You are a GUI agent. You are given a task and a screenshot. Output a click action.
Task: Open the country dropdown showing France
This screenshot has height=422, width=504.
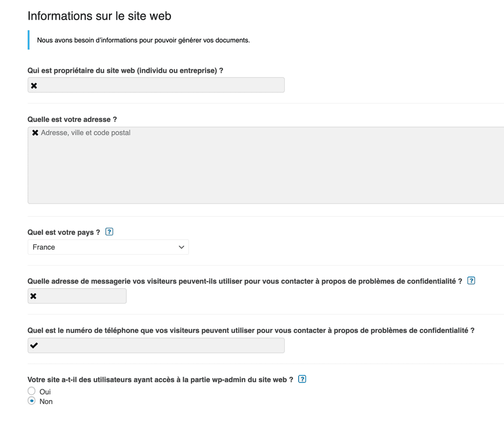[x=108, y=247]
